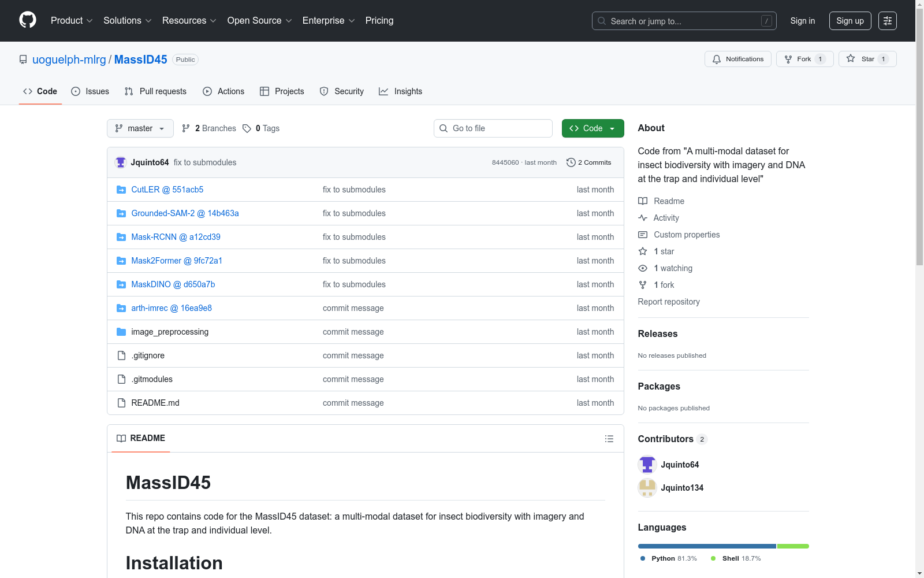Open the green Code dropdown button
This screenshot has height=578, width=924.
(x=593, y=128)
